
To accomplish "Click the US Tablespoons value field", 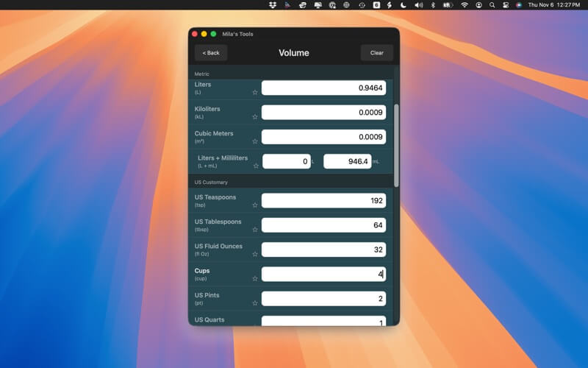I will tap(323, 225).
